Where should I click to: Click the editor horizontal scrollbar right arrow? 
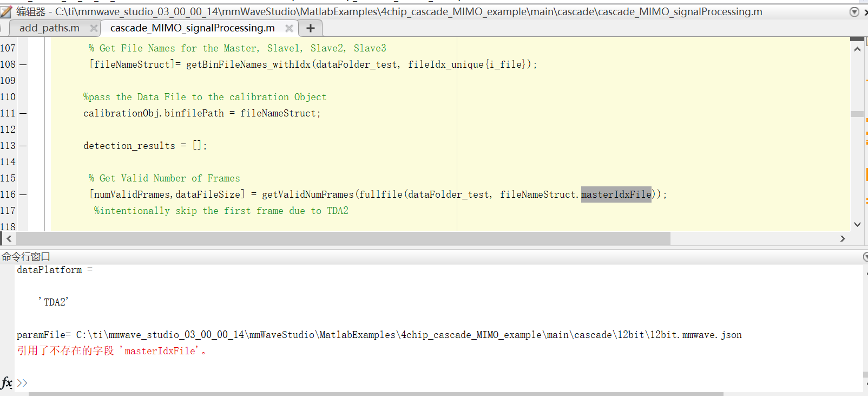click(843, 238)
